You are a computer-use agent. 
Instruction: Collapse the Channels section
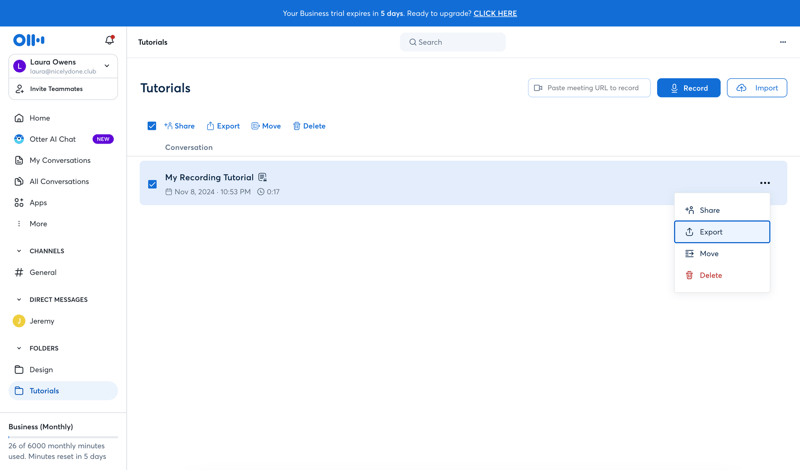(x=19, y=251)
